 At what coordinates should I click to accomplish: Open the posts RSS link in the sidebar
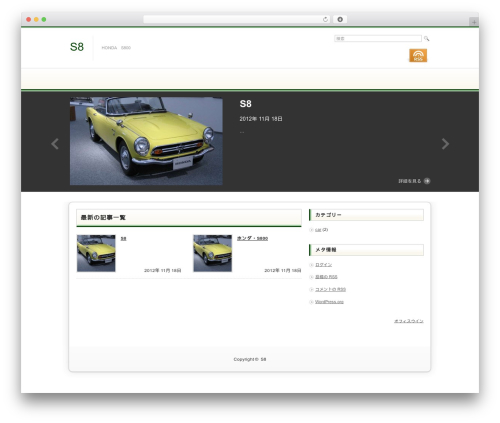click(x=326, y=277)
